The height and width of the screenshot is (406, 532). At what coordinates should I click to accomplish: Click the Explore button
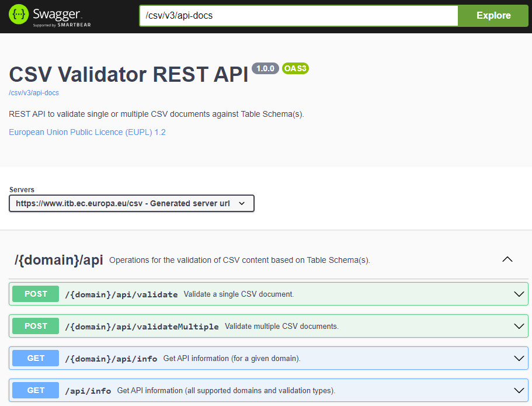(x=493, y=16)
